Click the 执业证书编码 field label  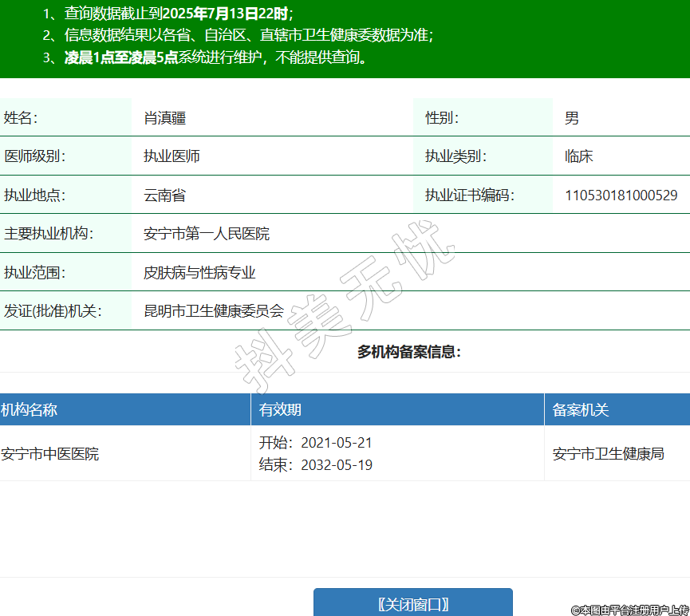pos(469,195)
